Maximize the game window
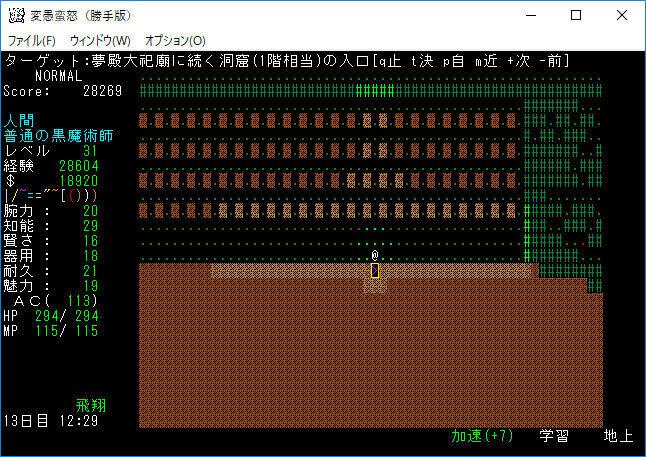The height and width of the screenshot is (457, 646). tap(576, 16)
